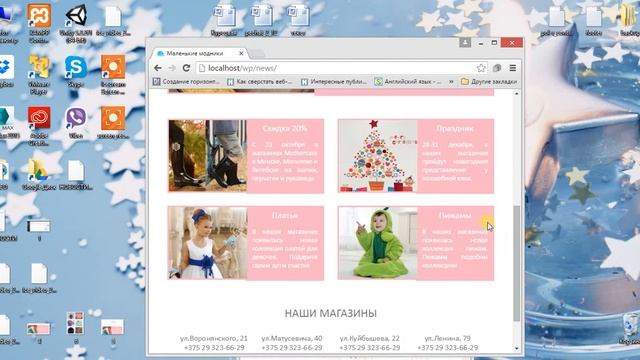The width and height of the screenshot is (640, 360).
Task: Click the Праздник news title
Action: (x=455, y=128)
